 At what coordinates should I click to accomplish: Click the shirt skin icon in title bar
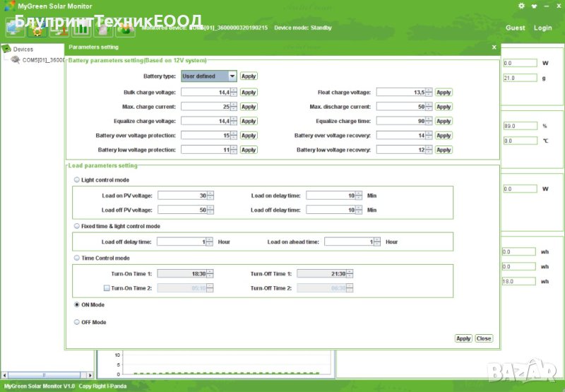(x=533, y=6)
